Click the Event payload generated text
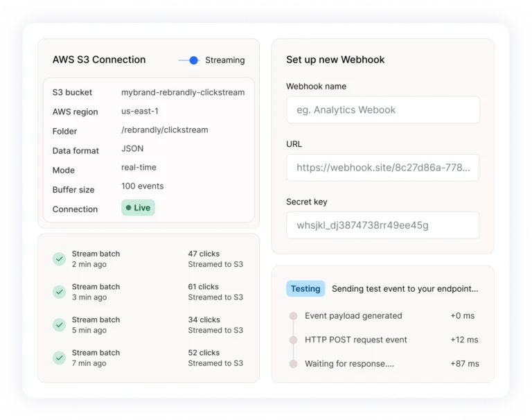The height and width of the screenshot is (420, 532). (x=353, y=316)
